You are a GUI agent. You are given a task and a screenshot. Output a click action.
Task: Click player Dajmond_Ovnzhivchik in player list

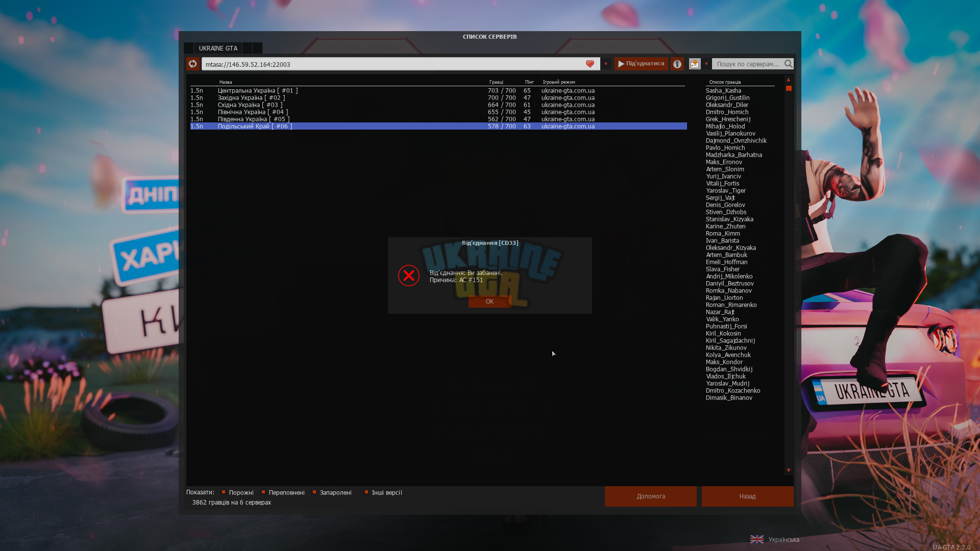736,140
